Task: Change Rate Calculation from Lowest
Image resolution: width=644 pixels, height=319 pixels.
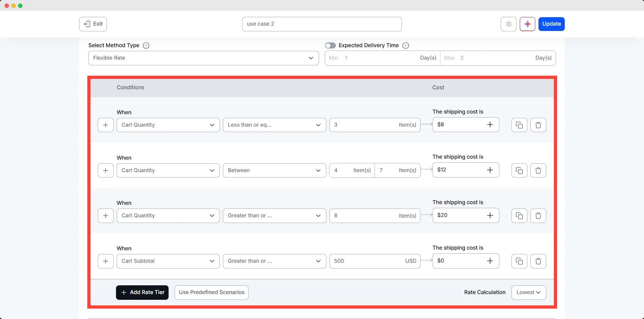Action: coord(528,292)
